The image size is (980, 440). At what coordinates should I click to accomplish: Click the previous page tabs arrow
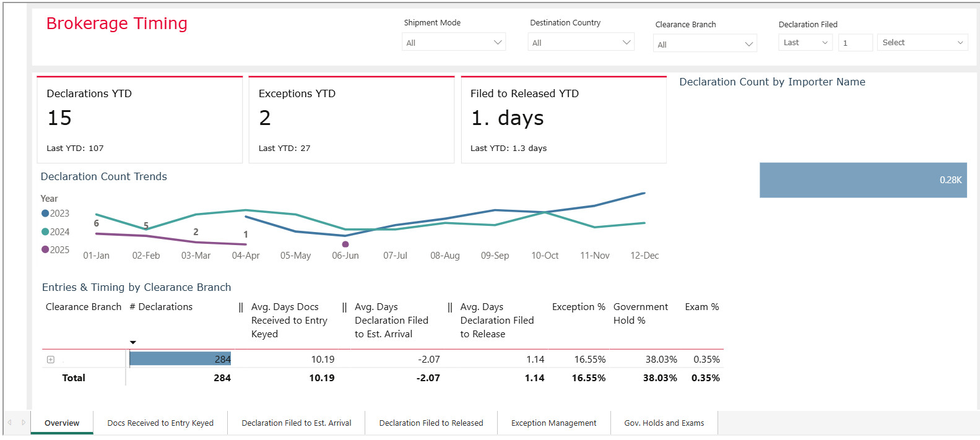[x=9, y=423]
